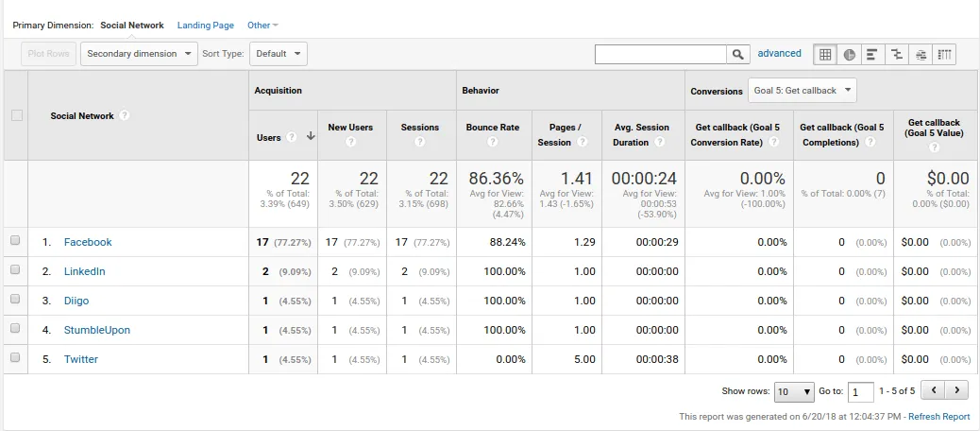Switch to comparison view icon
980x431 pixels.
point(896,55)
